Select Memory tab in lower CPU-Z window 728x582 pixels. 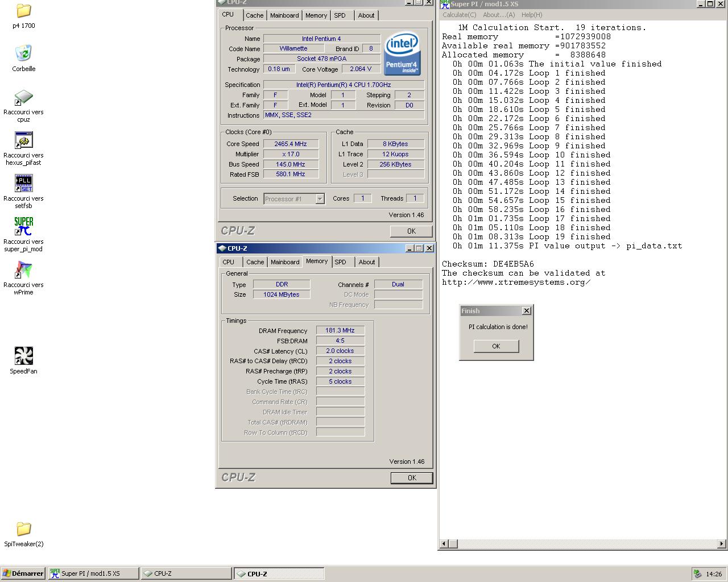(x=317, y=261)
